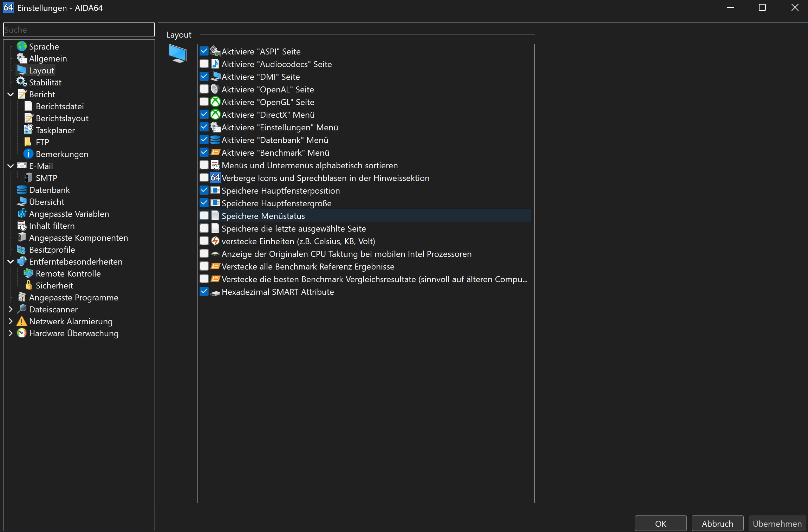Click the Dateiscanner magnifier icon

click(22, 309)
